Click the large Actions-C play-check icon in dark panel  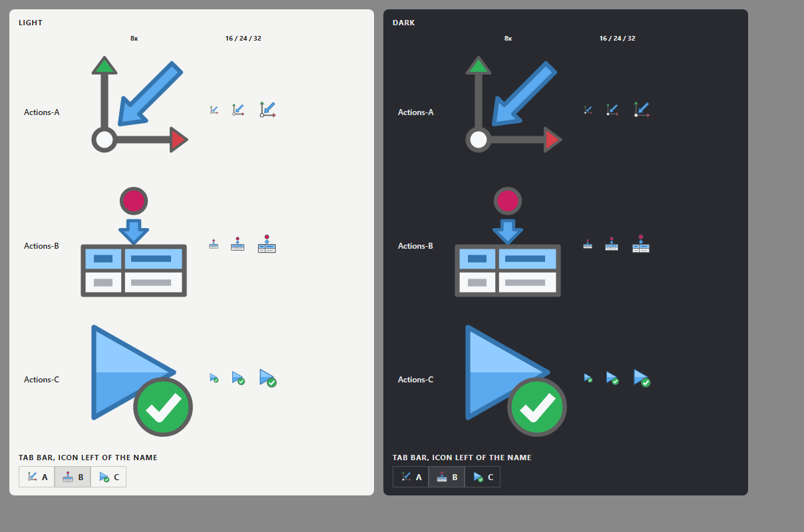pos(516,380)
